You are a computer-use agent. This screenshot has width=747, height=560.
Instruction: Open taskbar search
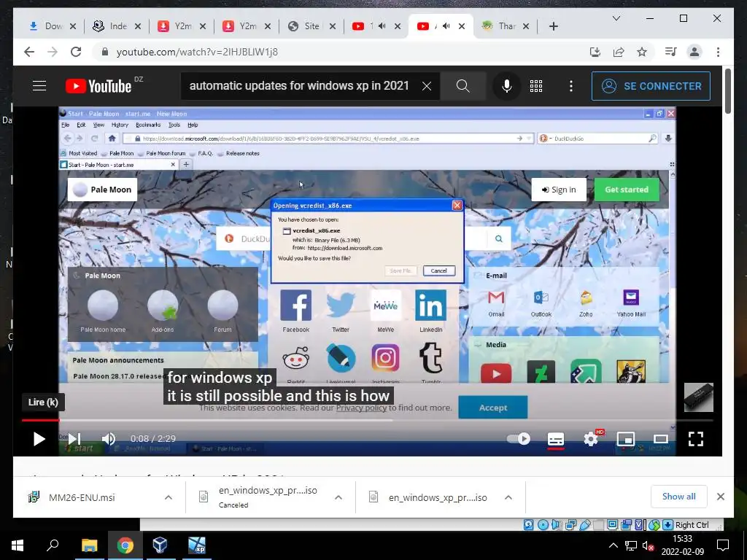(53, 545)
